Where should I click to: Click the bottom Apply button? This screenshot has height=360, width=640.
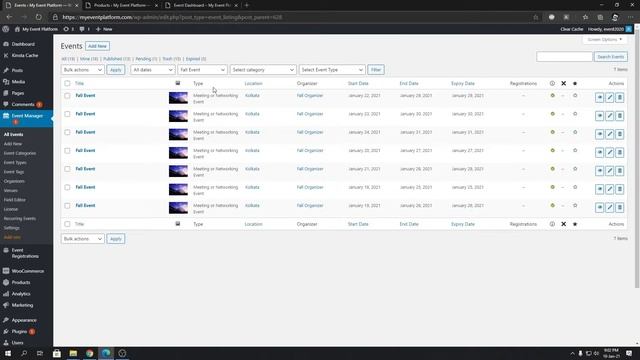tap(116, 239)
